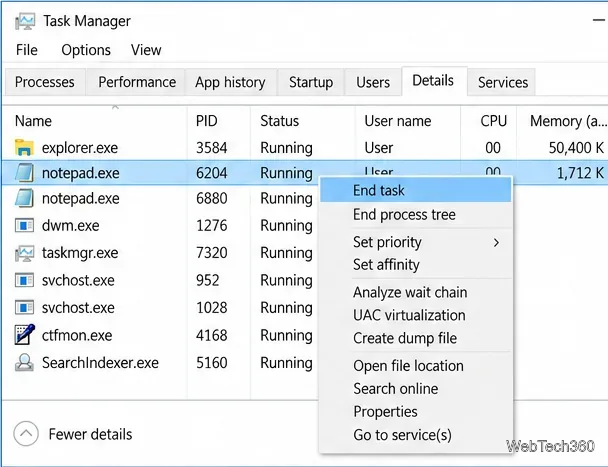Select the Details tab
The width and height of the screenshot is (608, 467).
click(433, 81)
